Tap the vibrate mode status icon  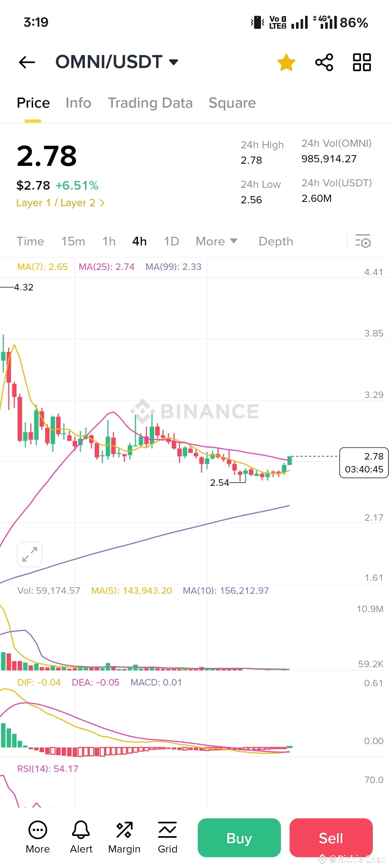click(x=258, y=22)
